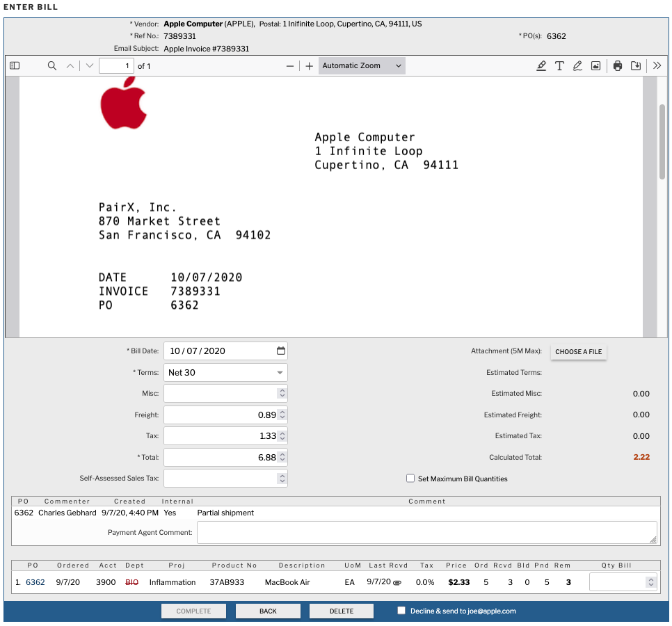Image resolution: width=672 pixels, height=626 pixels.
Task: Print the invoice document
Action: click(x=617, y=65)
